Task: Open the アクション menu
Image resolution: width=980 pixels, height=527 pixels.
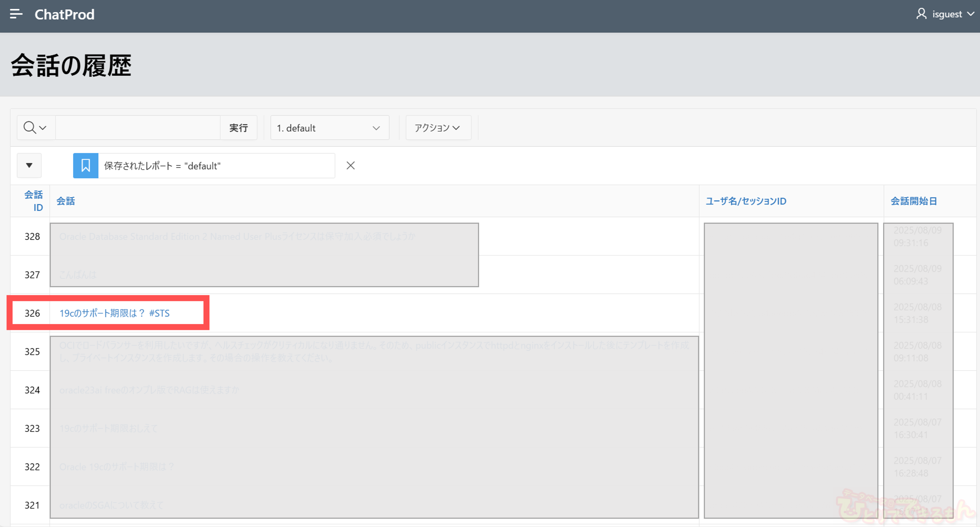Action: tap(438, 128)
